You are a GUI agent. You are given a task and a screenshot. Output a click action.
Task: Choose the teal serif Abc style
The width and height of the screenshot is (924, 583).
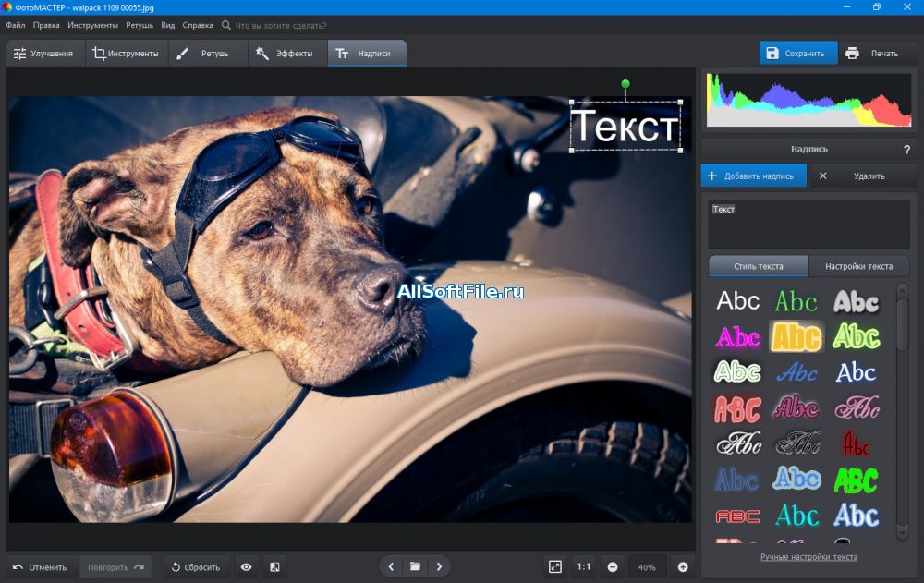coord(796,516)
